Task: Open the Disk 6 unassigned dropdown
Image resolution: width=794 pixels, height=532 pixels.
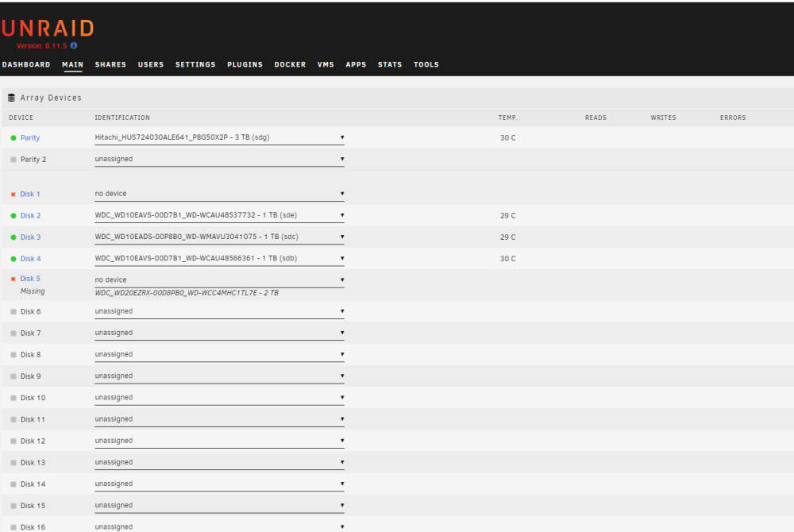Action: coord(219,312)
